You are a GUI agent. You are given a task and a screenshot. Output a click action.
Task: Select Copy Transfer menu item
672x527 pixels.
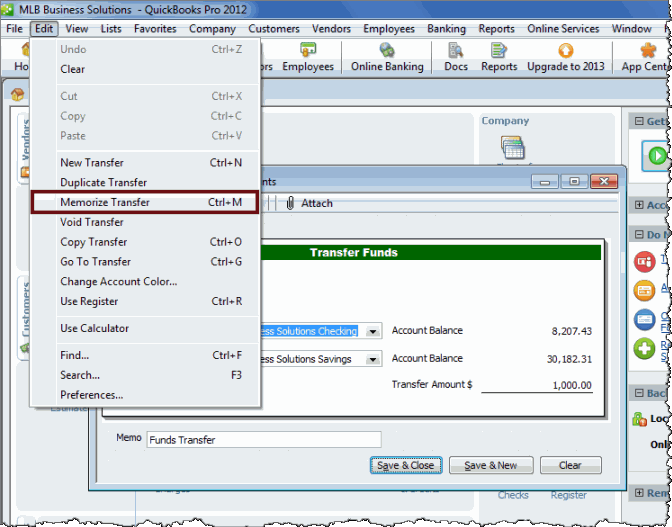point(145,242)
